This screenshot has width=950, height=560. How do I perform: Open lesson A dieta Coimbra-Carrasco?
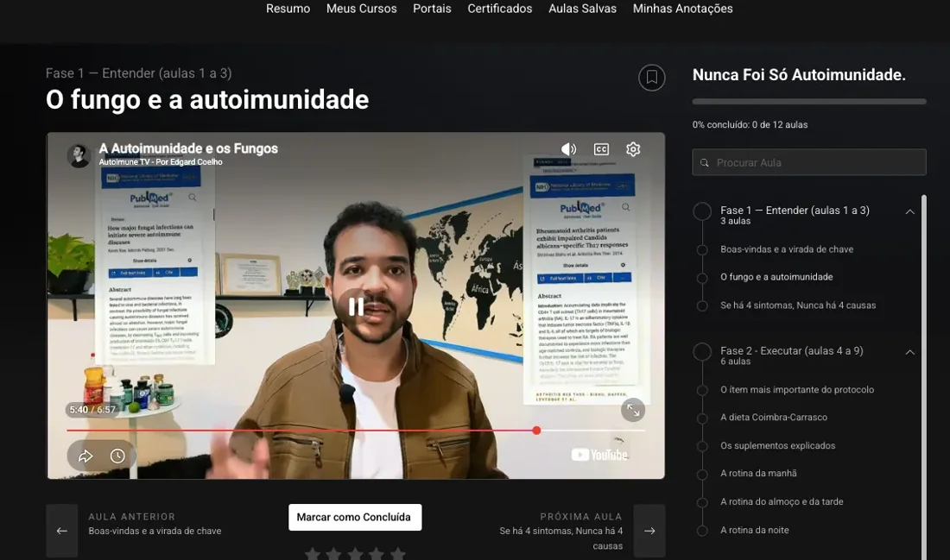click(774, 417)
